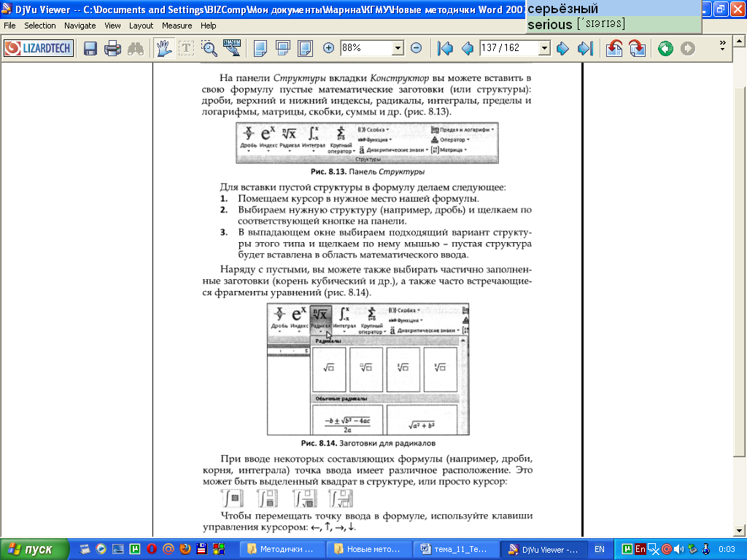Switch to continuous page layout icon

click(x=283, y=48)
